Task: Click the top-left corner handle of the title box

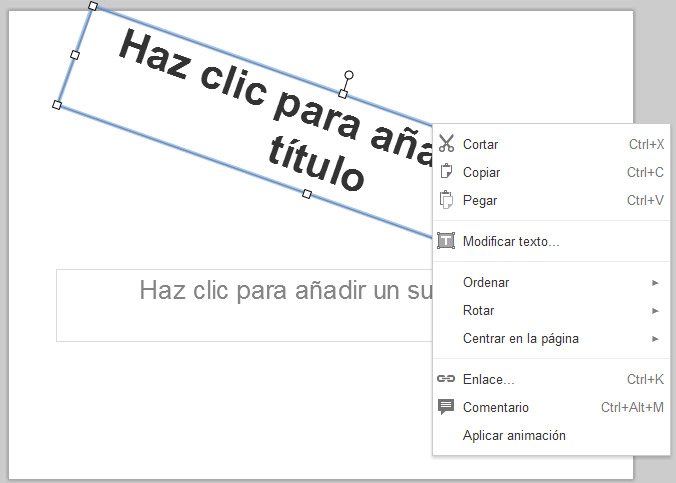Action: pos(93,6)
